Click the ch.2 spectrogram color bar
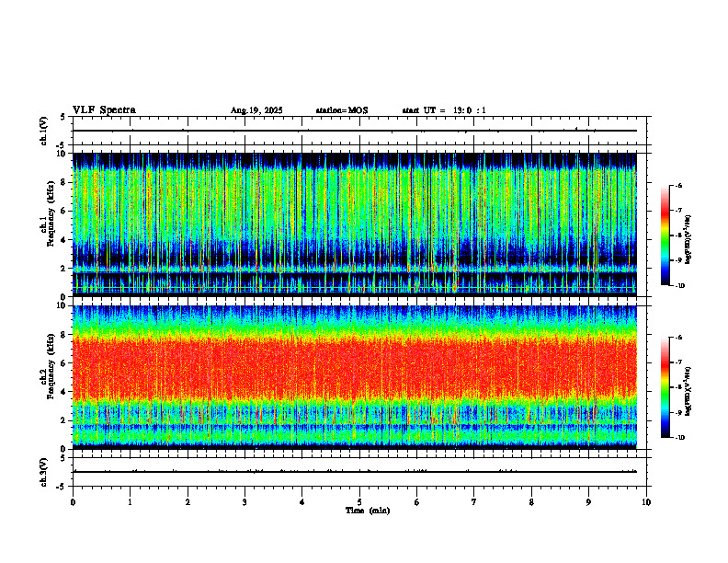Viewport: 728px width, 563px height. [x=665, y=387]
